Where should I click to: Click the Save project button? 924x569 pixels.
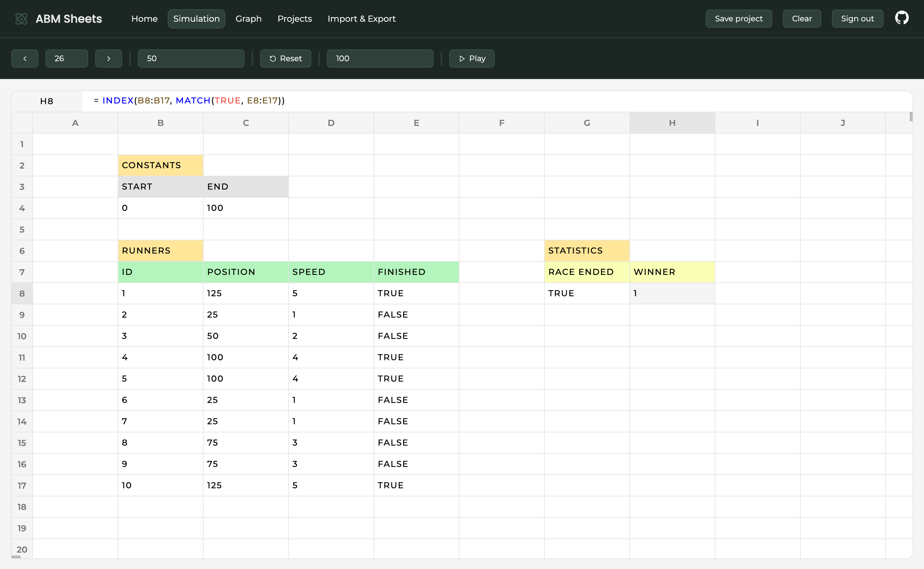point(738,19)
